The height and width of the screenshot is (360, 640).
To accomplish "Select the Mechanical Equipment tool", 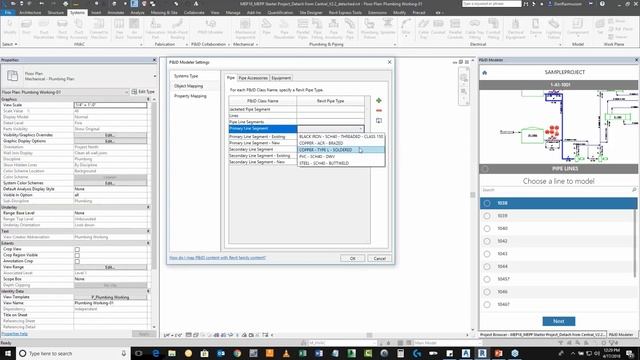I will (x=245, y=28).
